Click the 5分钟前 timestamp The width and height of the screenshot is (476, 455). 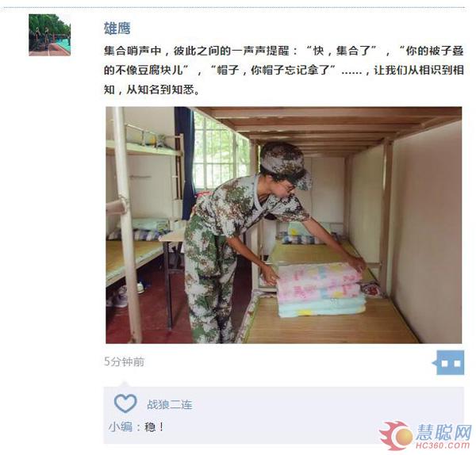(125, 361)
